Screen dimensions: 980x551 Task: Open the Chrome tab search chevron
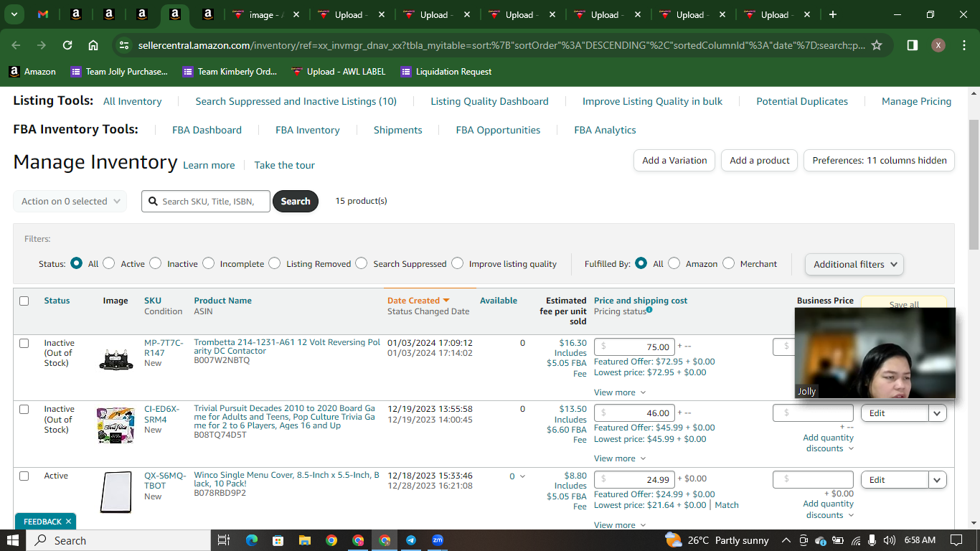[14, 14]
